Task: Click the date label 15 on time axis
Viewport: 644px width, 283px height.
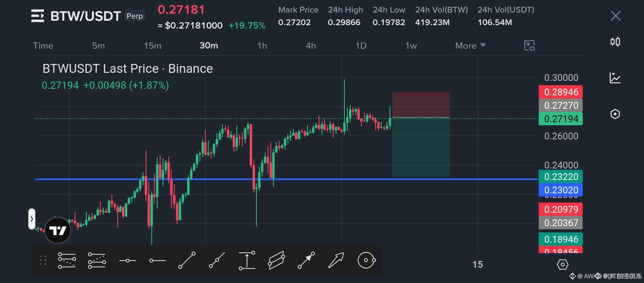Action: pos(478,264)
